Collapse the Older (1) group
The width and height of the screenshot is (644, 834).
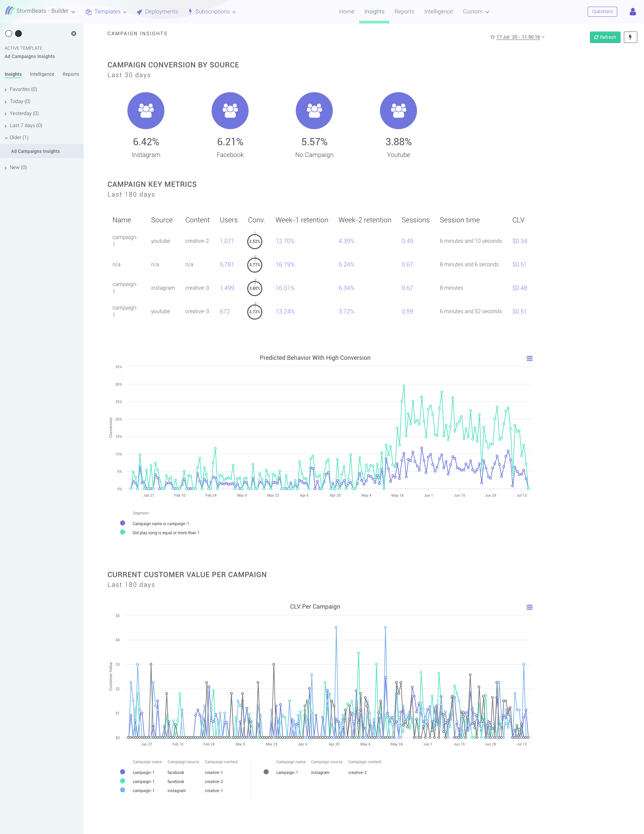click(19, 137)
